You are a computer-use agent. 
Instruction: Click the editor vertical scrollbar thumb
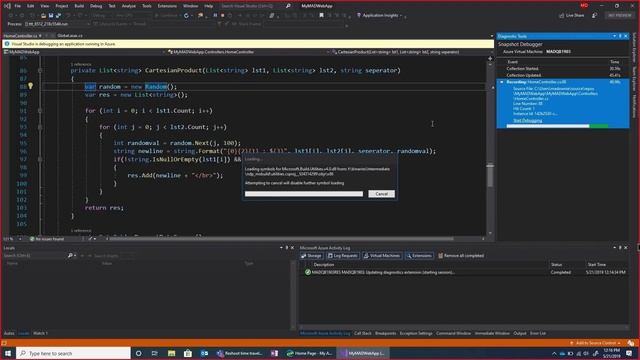(490, 176)
